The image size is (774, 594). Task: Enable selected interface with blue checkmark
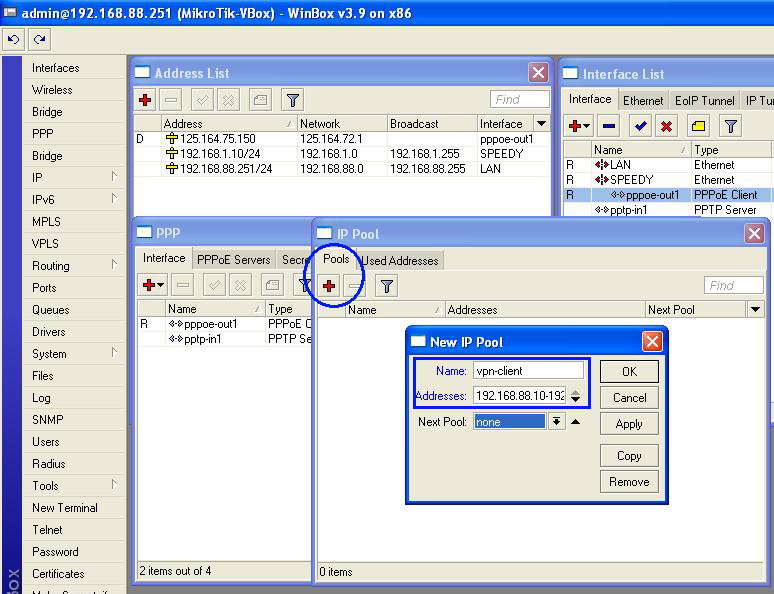pyautogui.click(x=641, y=126)
